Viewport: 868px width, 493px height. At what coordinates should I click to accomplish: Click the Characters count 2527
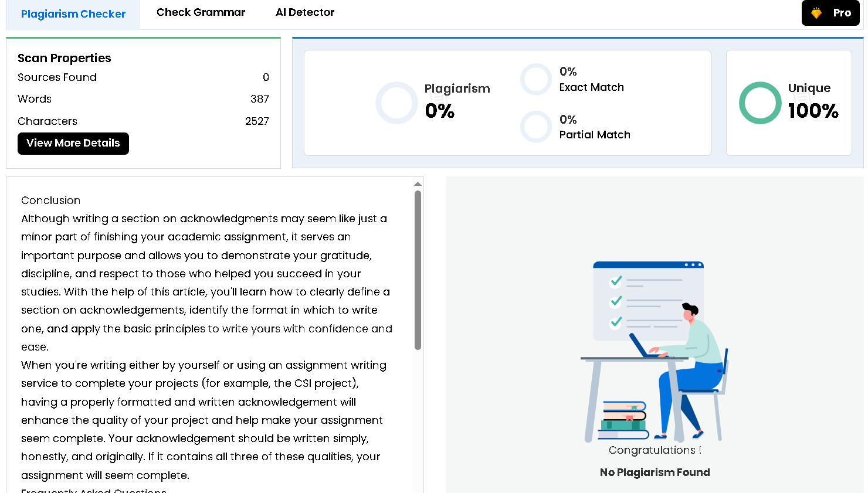[257, 121]
